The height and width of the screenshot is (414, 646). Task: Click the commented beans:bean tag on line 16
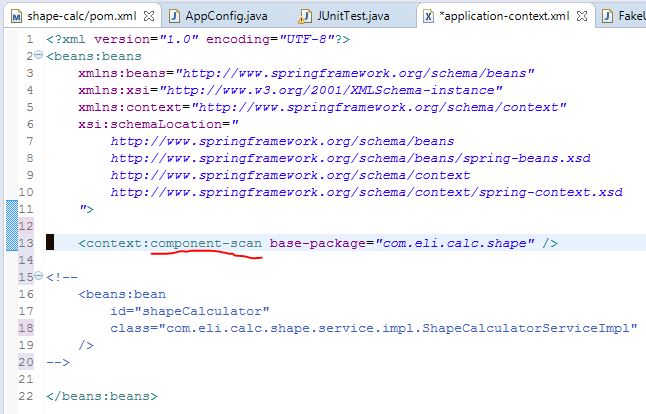tap(122, 294)
